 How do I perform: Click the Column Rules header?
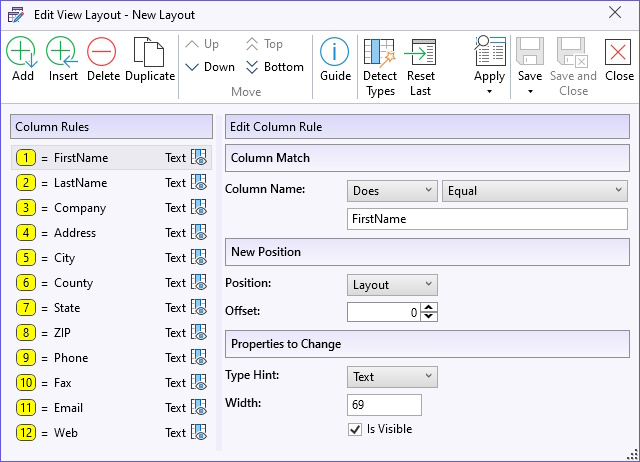click(x=111, y=127)
